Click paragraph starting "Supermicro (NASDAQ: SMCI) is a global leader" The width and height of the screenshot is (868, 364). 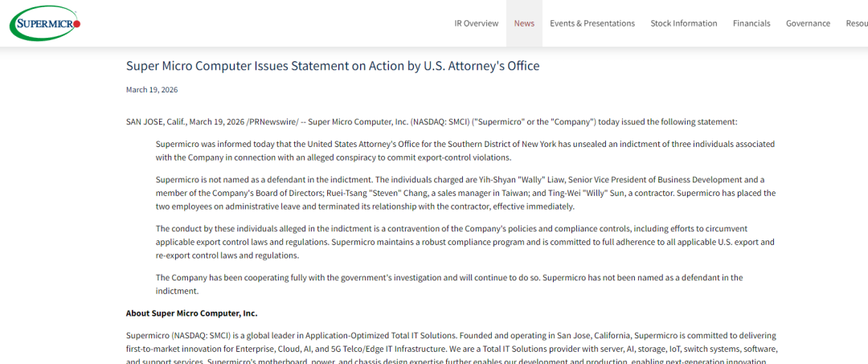click(x=451, y=342)
